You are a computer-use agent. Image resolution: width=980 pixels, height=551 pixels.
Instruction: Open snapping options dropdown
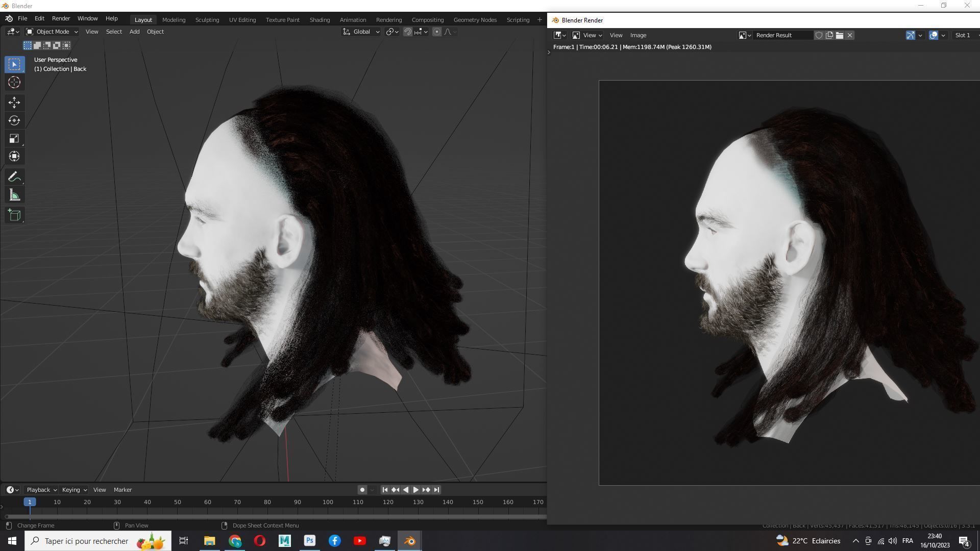pyautogui.click(x=421, y=32)
